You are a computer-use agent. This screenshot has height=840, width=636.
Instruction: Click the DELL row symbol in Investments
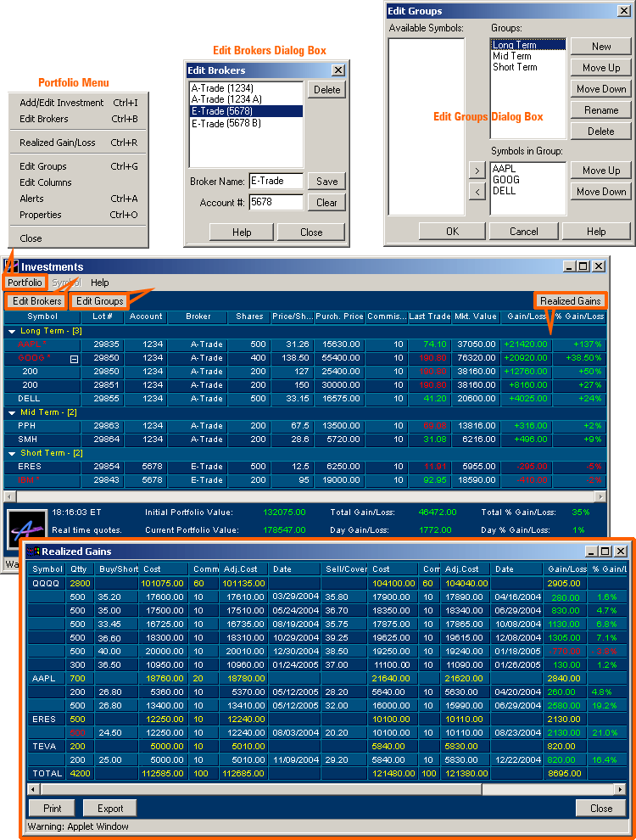tap(29, 399)
